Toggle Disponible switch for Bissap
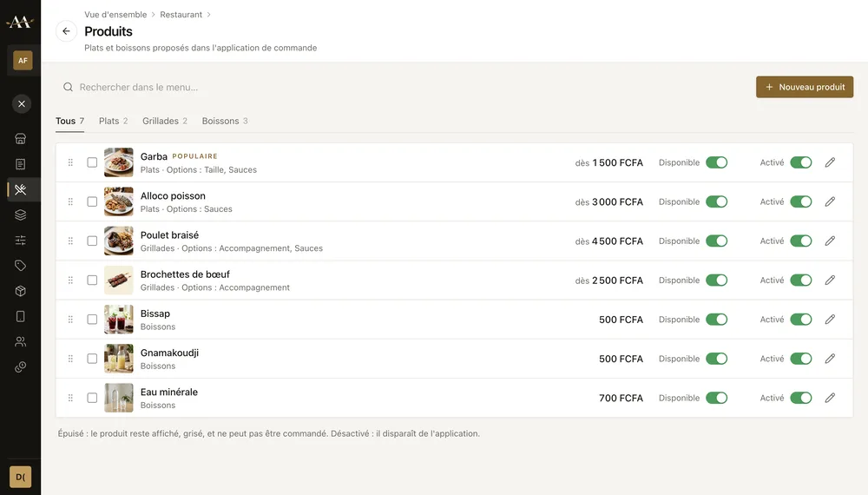This screenshot has width=868, height=495. [x=716, y=320]
